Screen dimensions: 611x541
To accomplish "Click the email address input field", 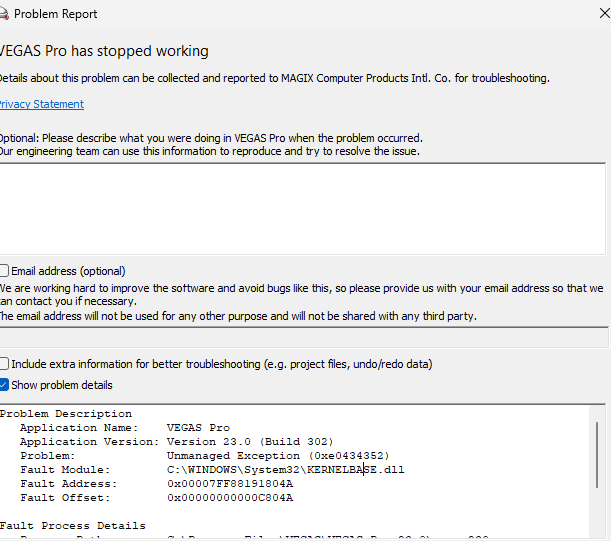I will pos(304,337).
